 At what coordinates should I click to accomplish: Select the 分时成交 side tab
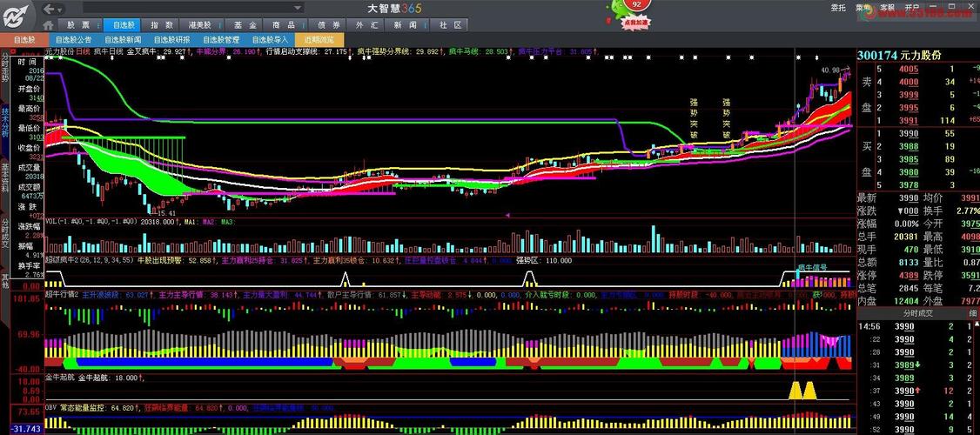[5, 235]
